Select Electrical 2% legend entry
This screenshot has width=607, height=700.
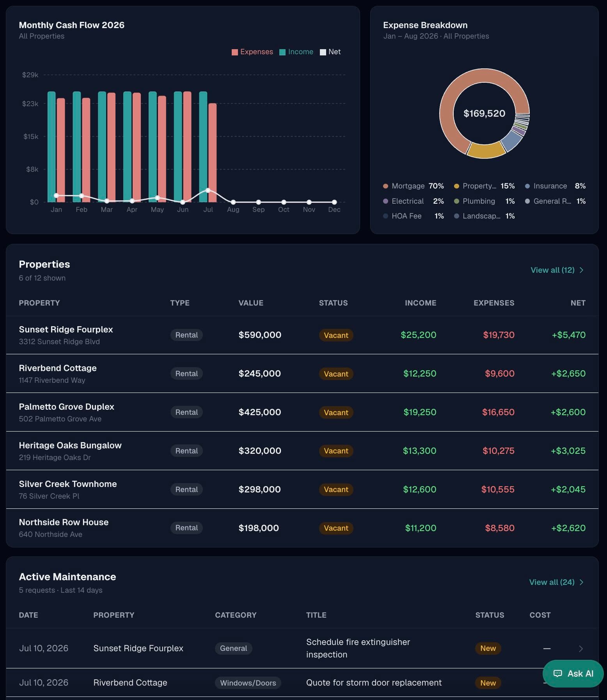[414, 201]
